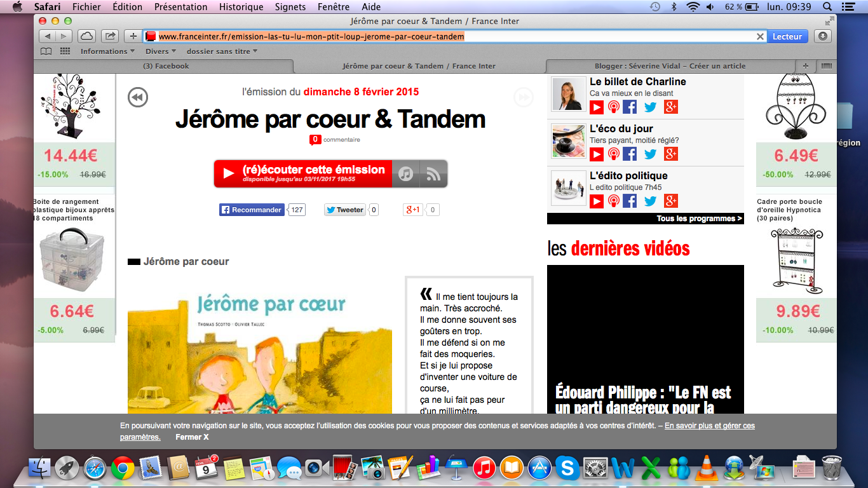868x488 pixels.
Task: Add bookmark with the plus button
Action: coord(133,36)
